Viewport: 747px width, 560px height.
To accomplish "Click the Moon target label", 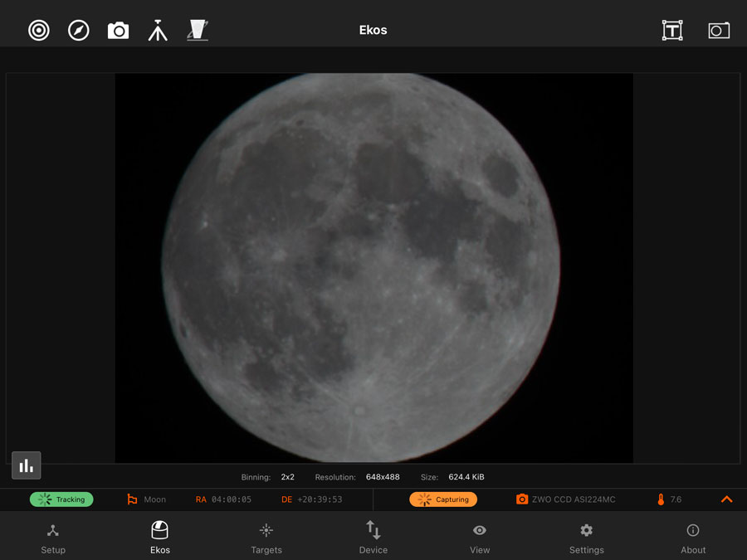I will 155,499.
